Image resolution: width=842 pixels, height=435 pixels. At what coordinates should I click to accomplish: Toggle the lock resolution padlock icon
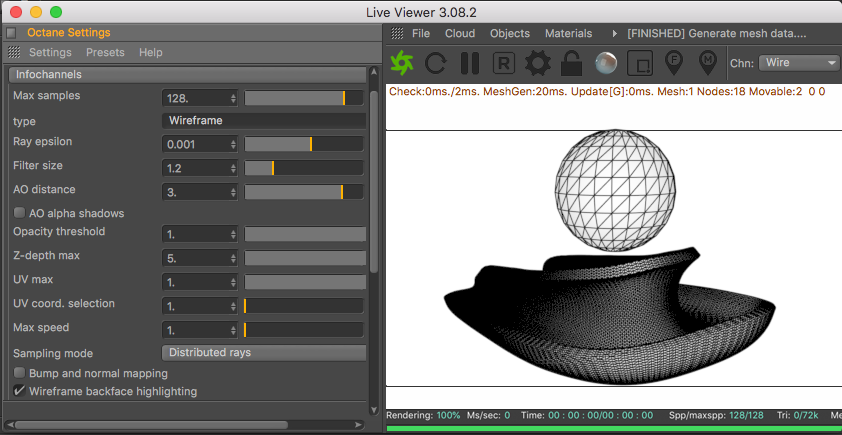click(571, 63)
